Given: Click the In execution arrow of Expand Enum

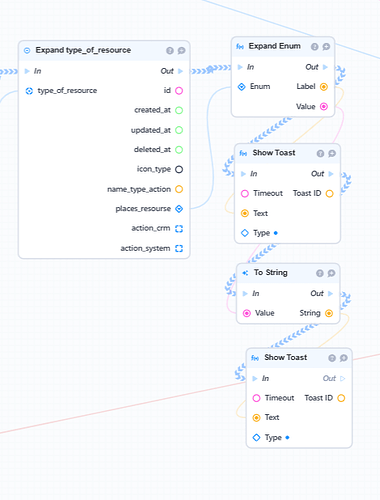Looking at the screenshot, I should [240, 67].
